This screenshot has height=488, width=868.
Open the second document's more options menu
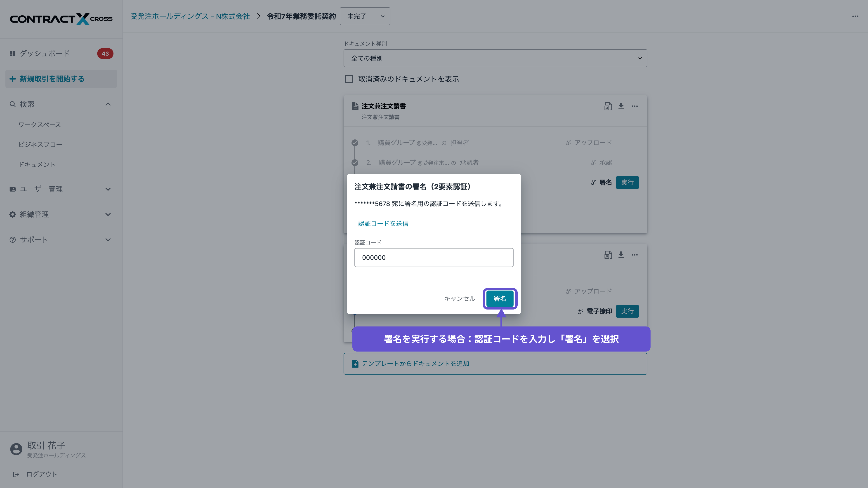point(634,255)
